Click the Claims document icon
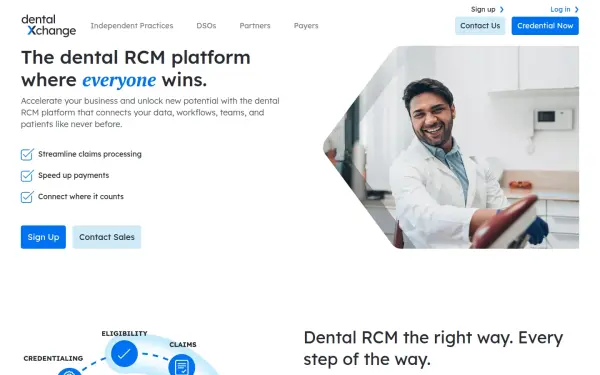The image size is (600, 375). pyautogui.click(x=181, y=366)
